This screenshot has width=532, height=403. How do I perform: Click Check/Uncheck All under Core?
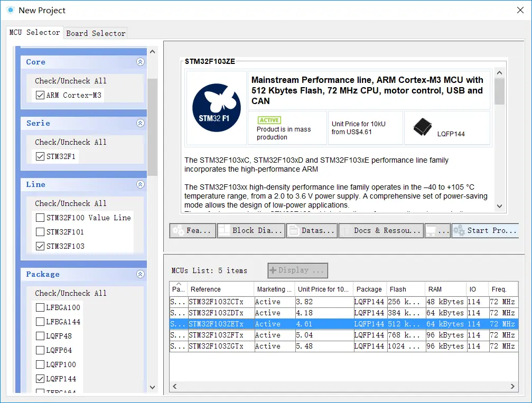71,81
